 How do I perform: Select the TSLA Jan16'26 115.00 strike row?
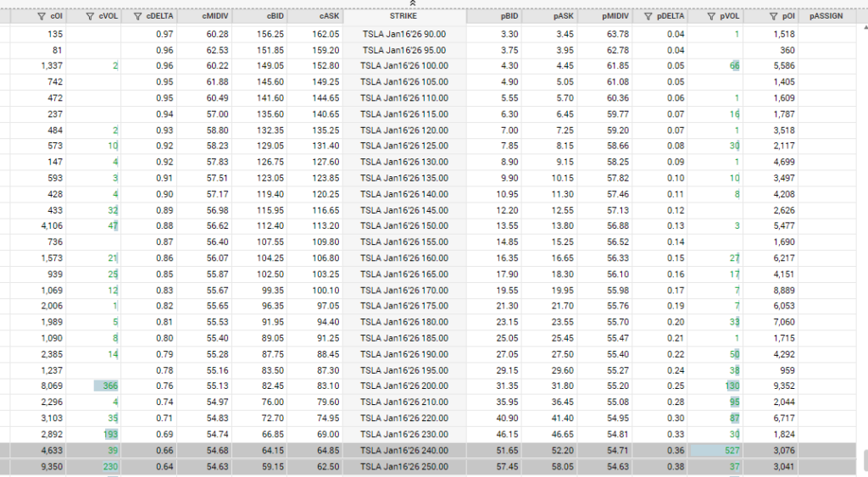click(404, 114)
